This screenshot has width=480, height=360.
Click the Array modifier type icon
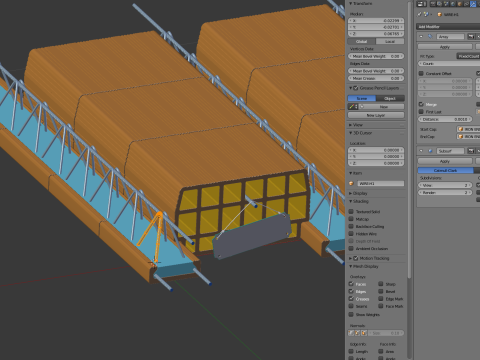[430, 36]
